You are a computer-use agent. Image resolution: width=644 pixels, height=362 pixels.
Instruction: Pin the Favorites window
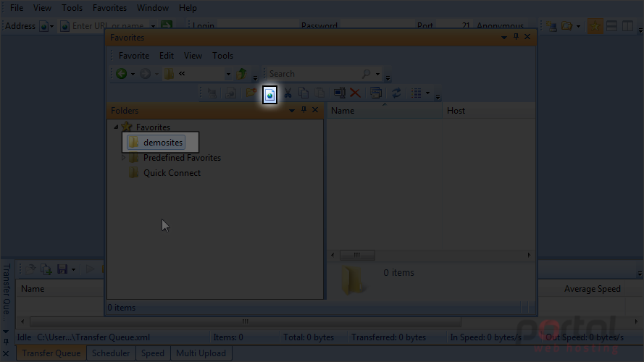pos(516,36)
